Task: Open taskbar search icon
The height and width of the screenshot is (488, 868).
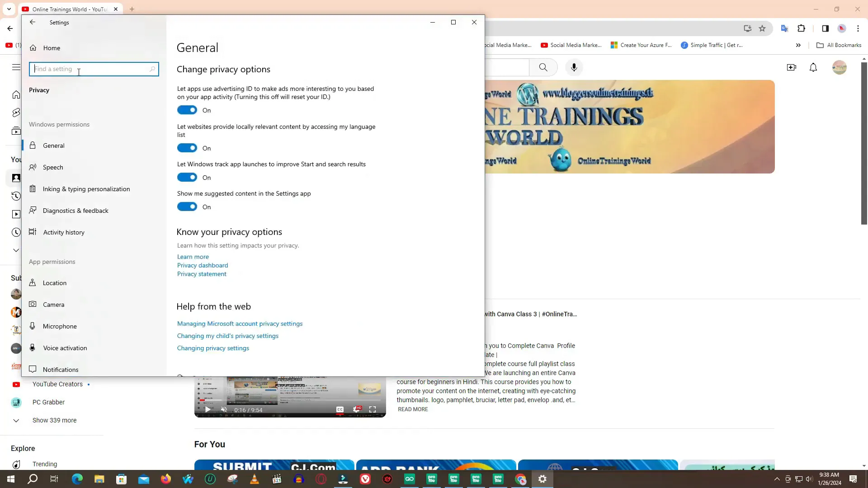Action: click(33, 479)
